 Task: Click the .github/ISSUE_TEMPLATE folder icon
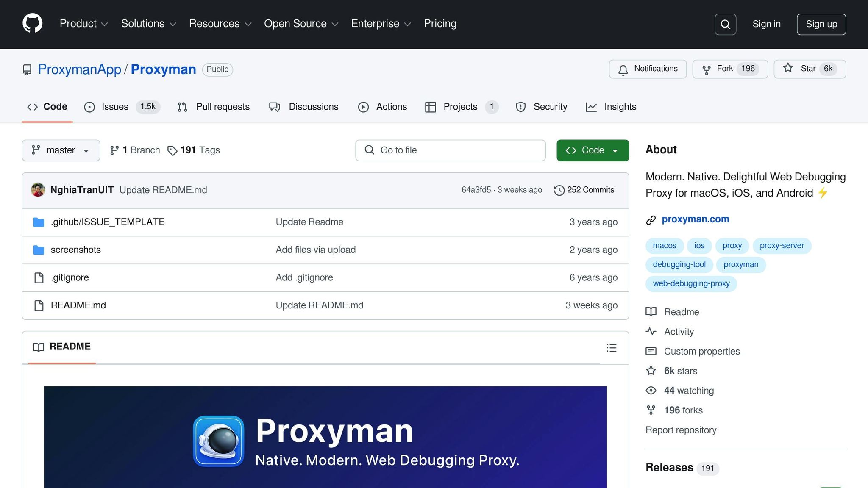39,222
